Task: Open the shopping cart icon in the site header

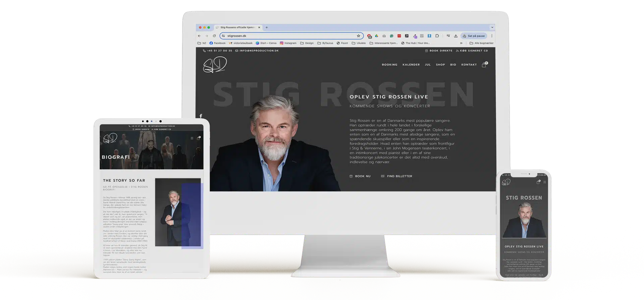Action: (x=484, y=65)
